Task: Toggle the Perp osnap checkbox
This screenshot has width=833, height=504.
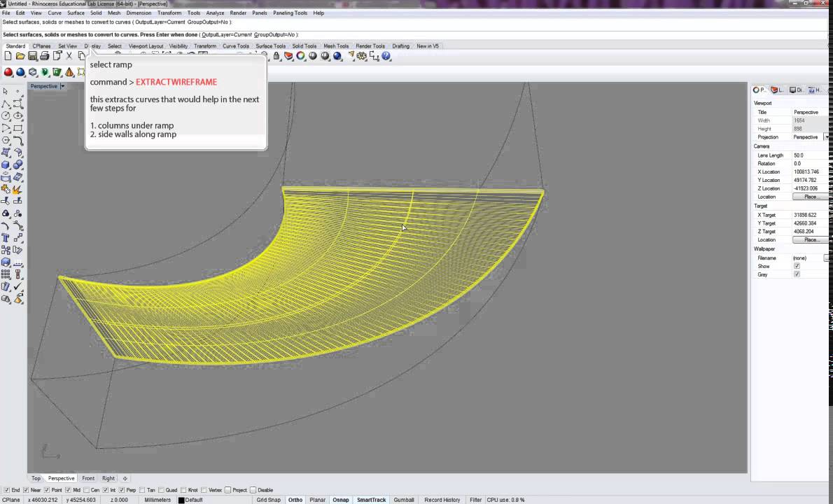Action: tap(122, 490)
